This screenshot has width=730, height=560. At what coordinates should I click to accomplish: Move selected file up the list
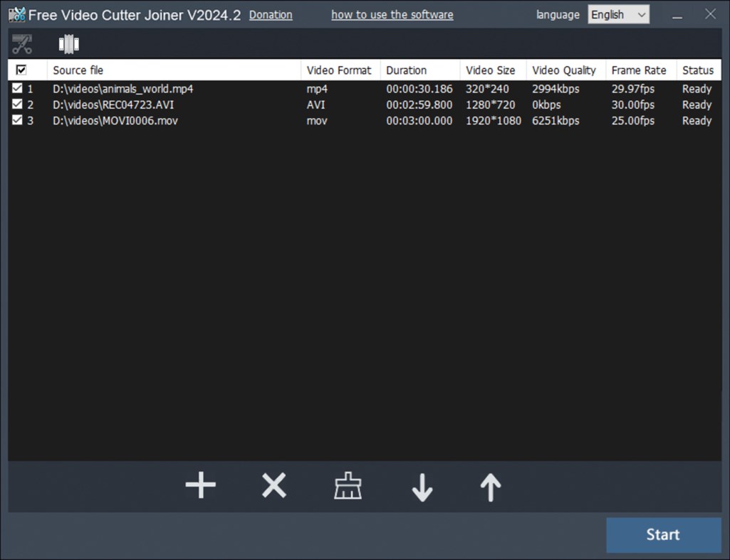coord(490,487)
